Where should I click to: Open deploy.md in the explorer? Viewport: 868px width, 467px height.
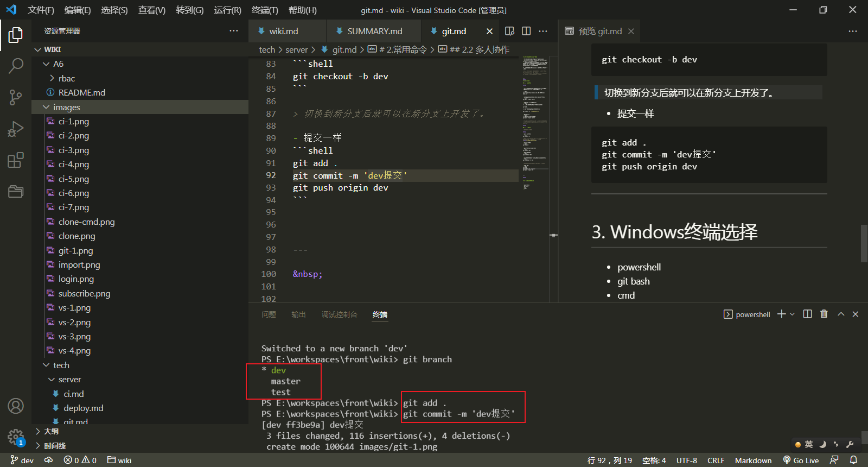pos(140,408)
